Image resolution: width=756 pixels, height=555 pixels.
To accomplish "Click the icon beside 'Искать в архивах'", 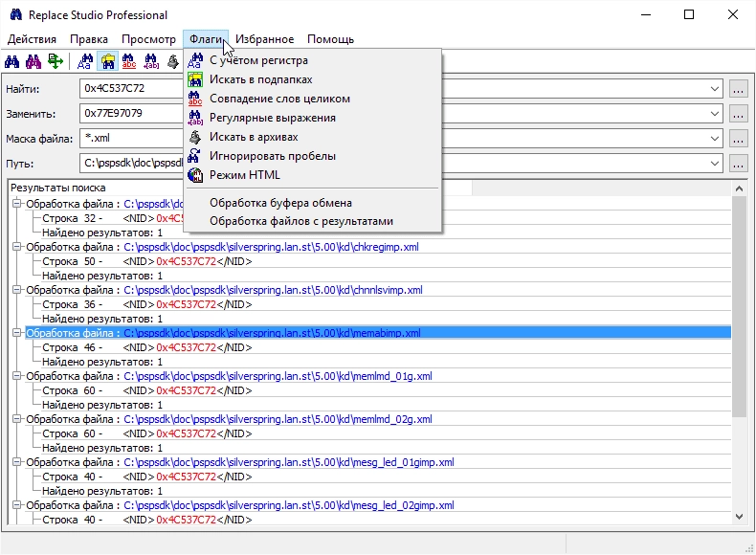I will pyautogui.click(x=195, y=137).
